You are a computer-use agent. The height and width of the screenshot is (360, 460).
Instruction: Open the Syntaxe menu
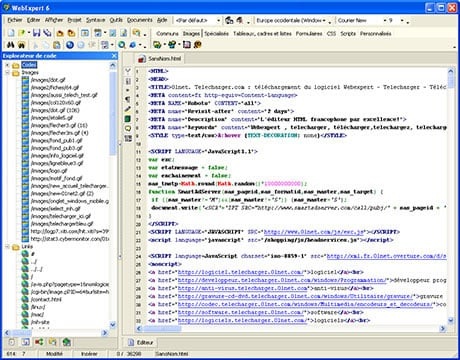[95, 20]
